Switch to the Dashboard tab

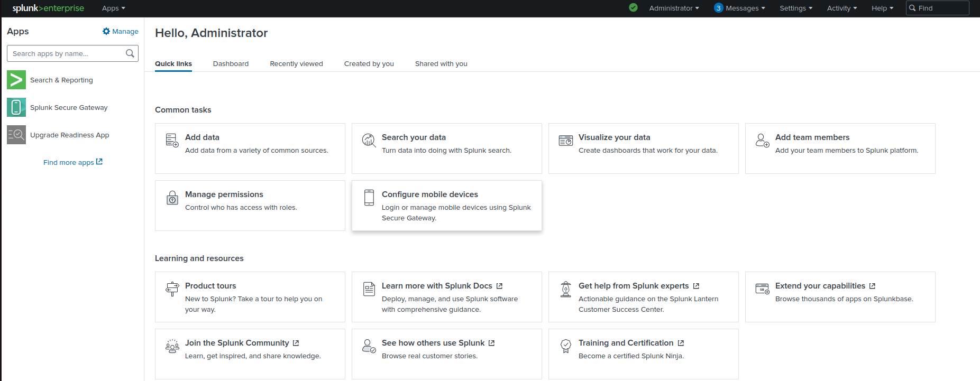click(x=231, y=64)
